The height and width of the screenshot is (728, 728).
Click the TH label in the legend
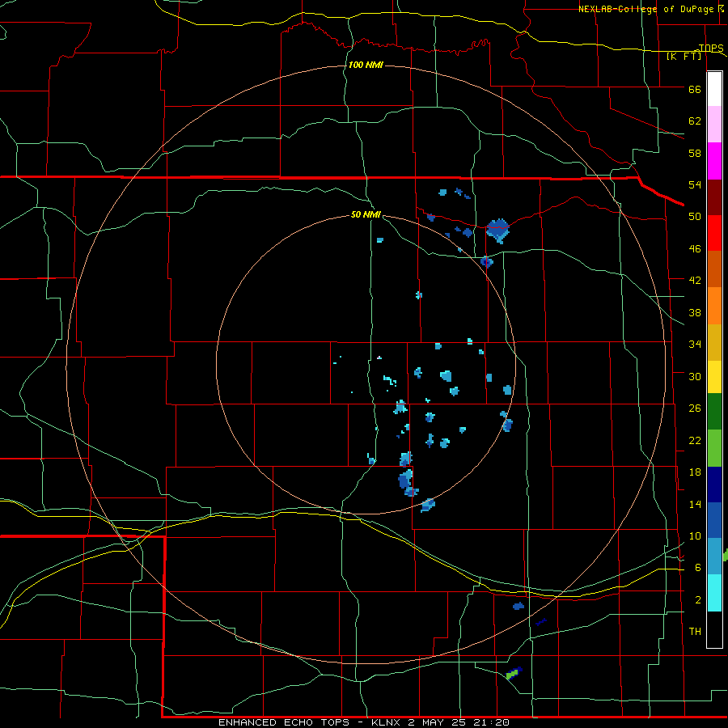tap(695, 632)
